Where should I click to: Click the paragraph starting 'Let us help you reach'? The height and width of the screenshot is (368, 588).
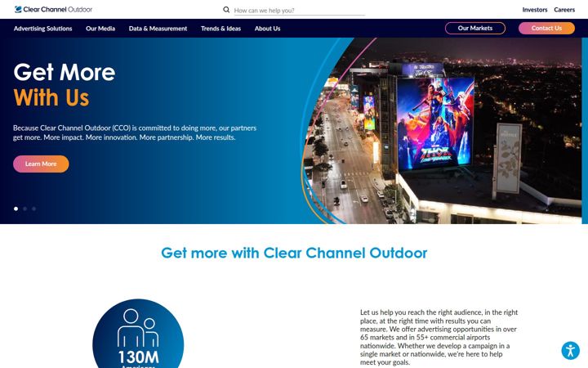click(x=439, y=337)
